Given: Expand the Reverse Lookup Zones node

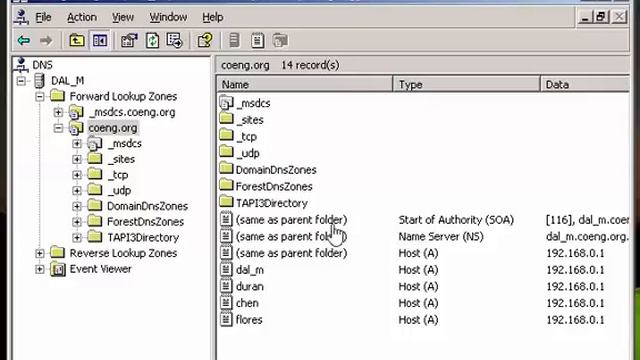Looking at the screenshot, I should point(40,253).
